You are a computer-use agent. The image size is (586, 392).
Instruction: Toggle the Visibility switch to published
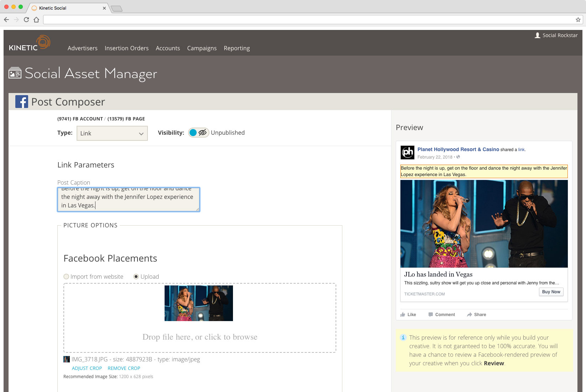click(x=198, y=133)
